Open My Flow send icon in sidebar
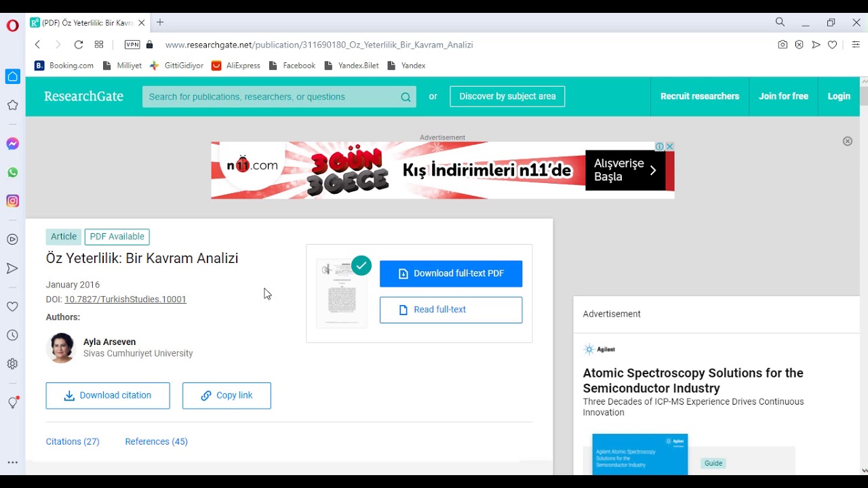Screen dimensions: 868x488 (13, 268)
